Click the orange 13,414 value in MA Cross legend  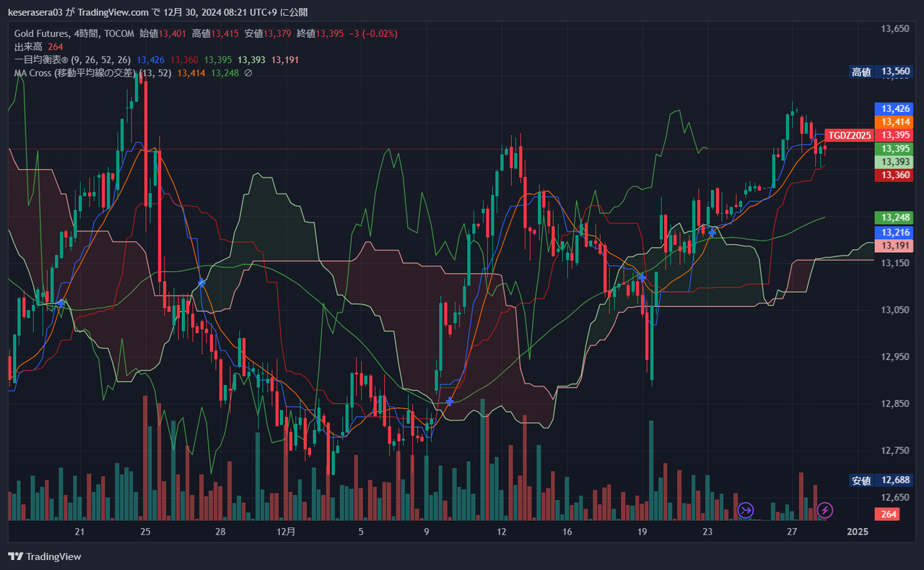tap(191, 73)
